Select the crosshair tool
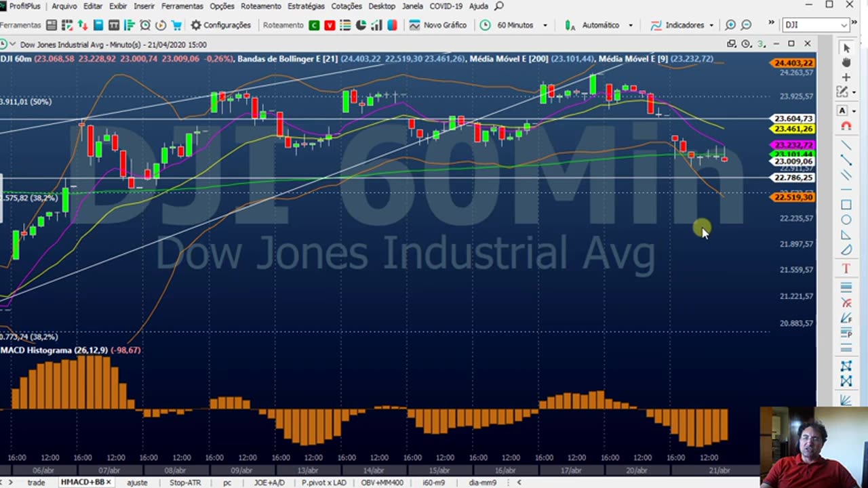 [846, 77]
